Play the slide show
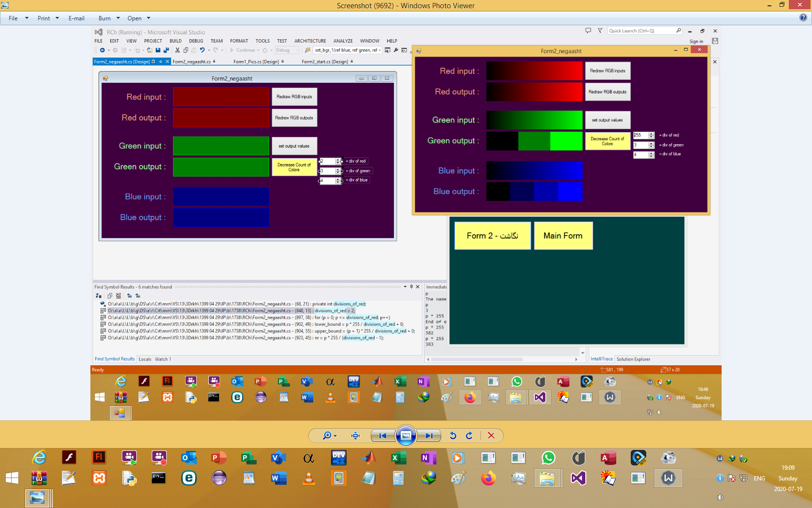This screenshot has width=812, height=508. (x=406, y=435)
